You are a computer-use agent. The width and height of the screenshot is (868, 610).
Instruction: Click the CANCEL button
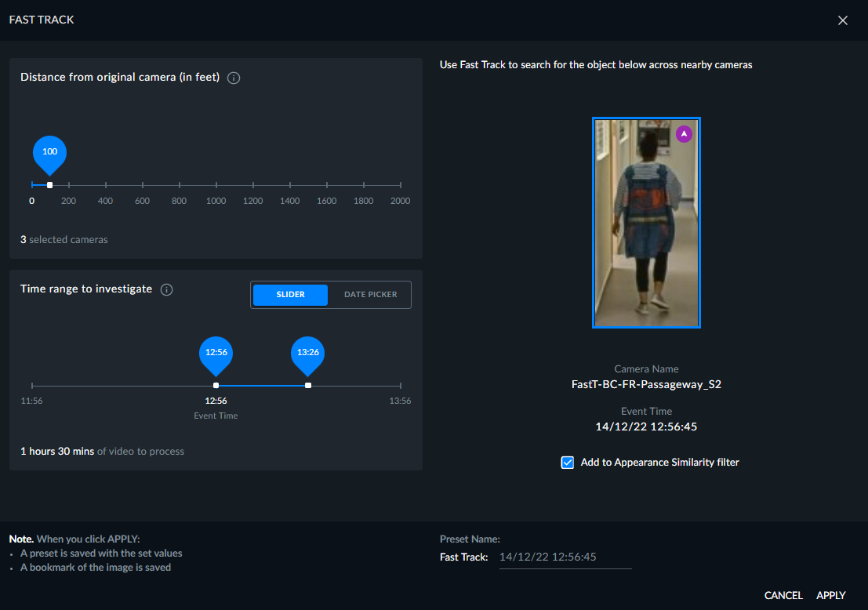pyautogui.click(x=783, y=596)
